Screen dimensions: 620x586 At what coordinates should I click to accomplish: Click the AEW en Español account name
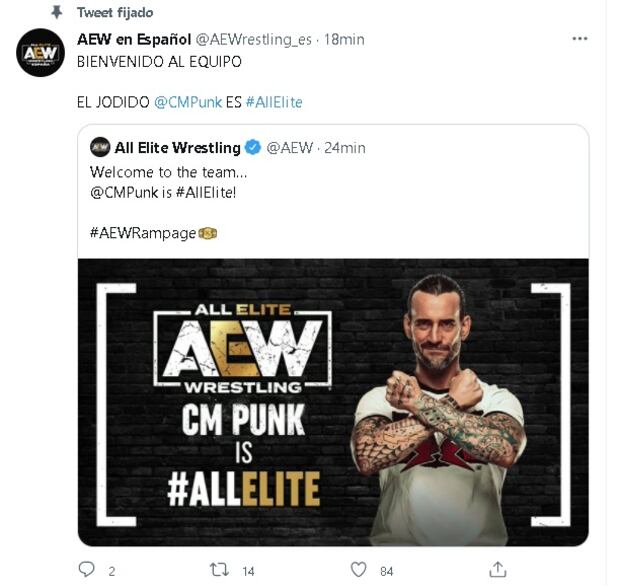coord(134,39)
